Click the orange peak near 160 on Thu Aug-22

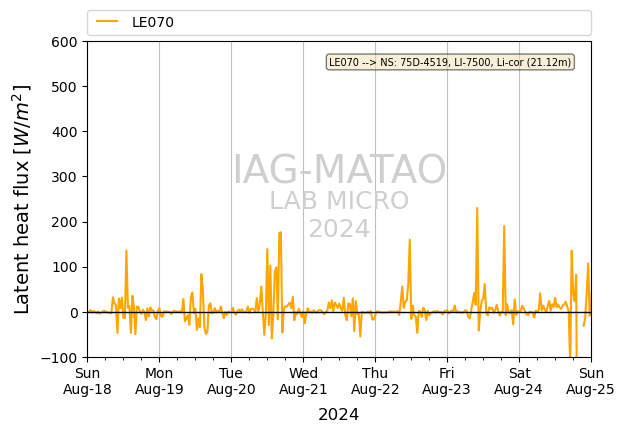coord(410,241)
